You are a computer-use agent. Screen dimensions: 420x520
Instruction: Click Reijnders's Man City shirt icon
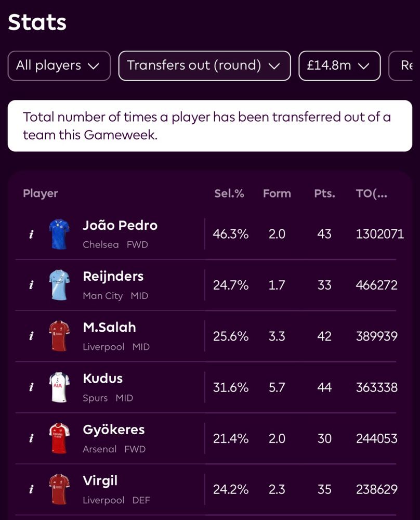click(59, 285)
